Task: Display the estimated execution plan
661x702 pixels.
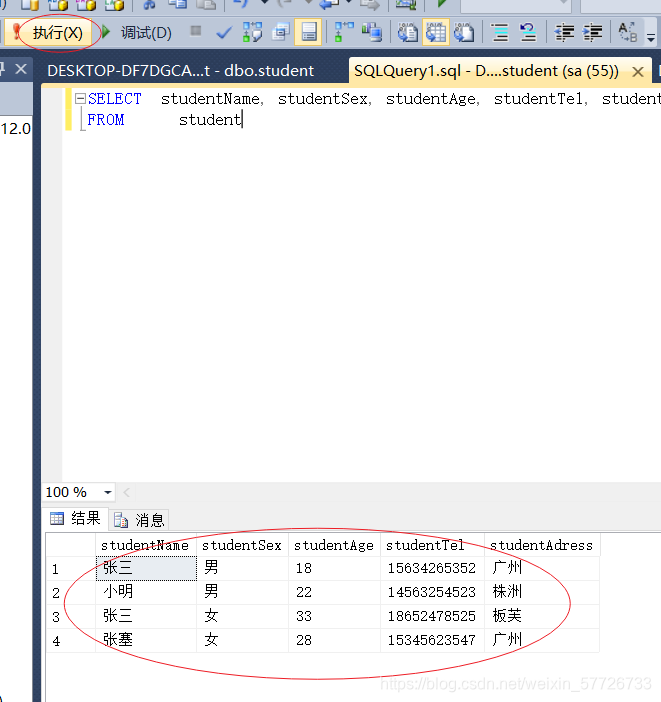Action: [x=252, y=33]
